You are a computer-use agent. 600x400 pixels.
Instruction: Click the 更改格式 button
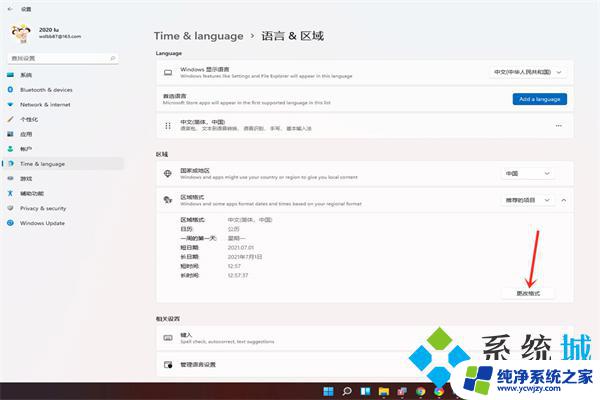527,293
